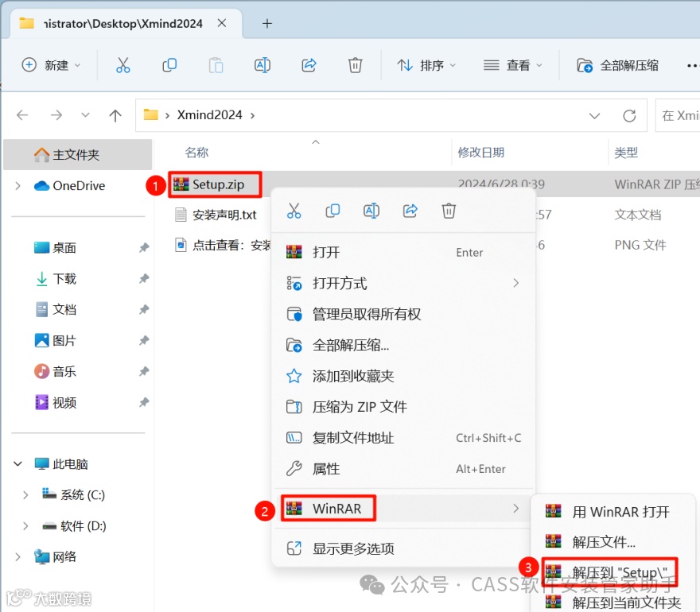The height and width of the screenshot is (612, 700).
Task: Choose 复制文件地址 in the context menu
Action: 403,438
